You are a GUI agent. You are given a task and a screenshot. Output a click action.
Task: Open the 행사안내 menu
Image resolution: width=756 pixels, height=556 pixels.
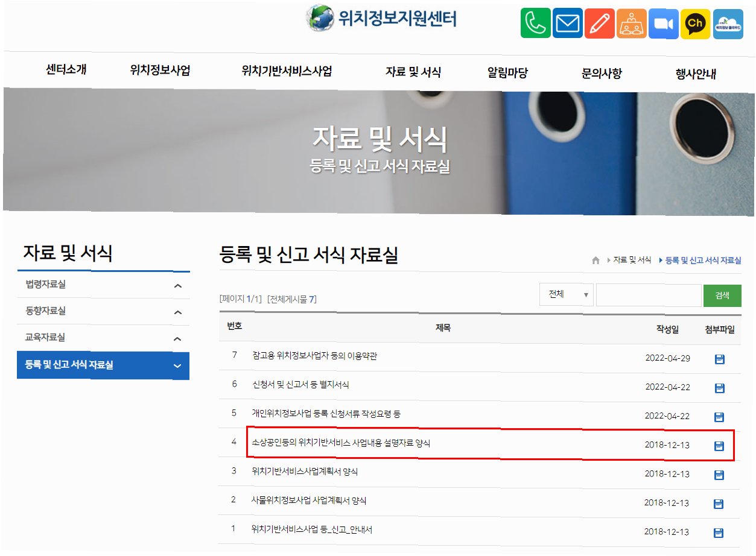696,75
